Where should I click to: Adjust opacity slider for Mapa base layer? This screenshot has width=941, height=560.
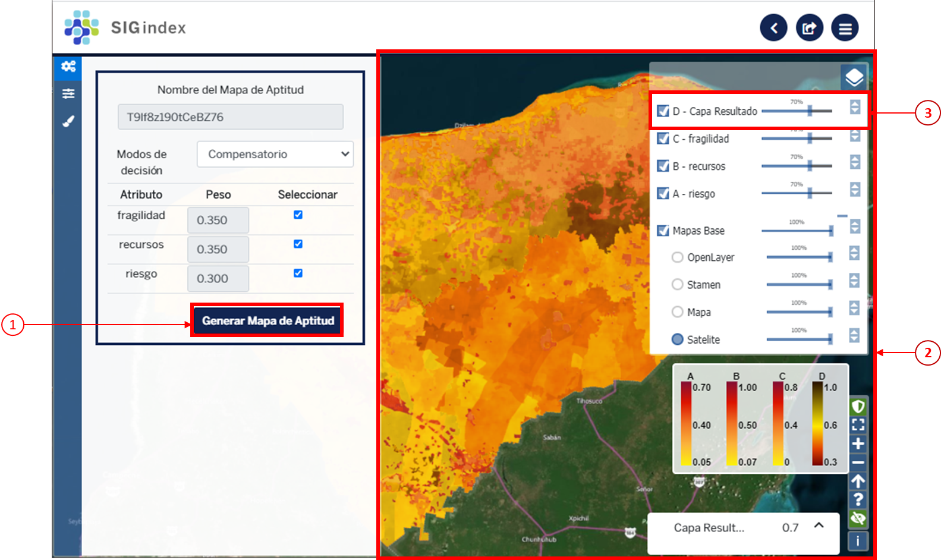(x=800, y=312)
